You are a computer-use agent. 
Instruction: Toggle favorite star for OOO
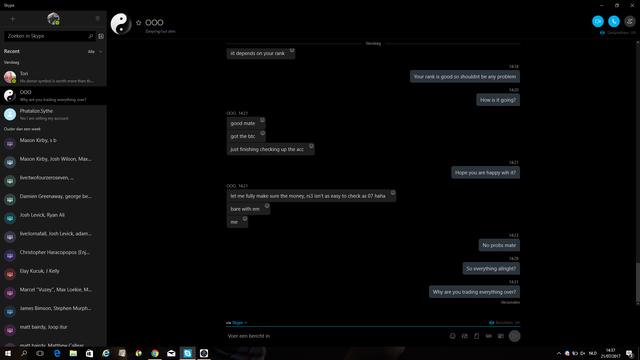pos(138,23)
